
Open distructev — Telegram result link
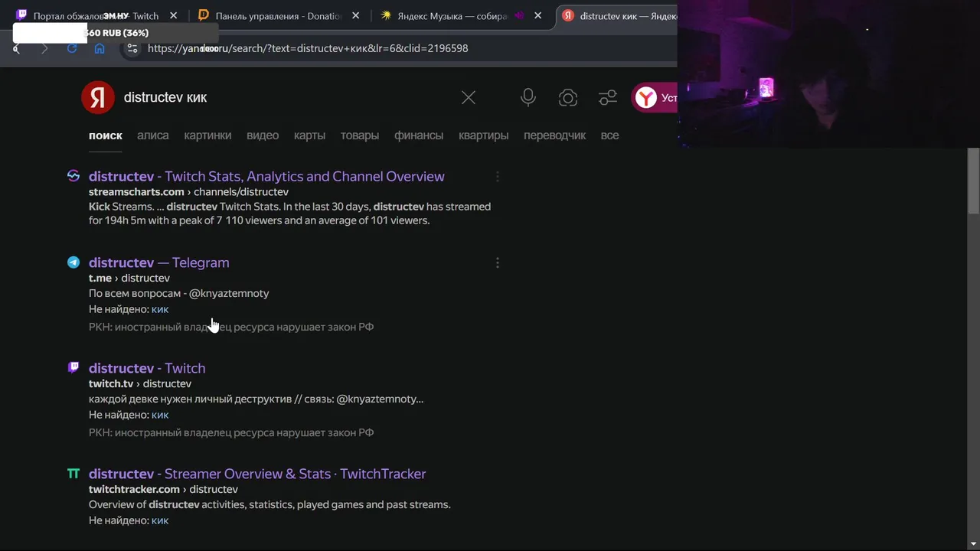pos(159,262)
